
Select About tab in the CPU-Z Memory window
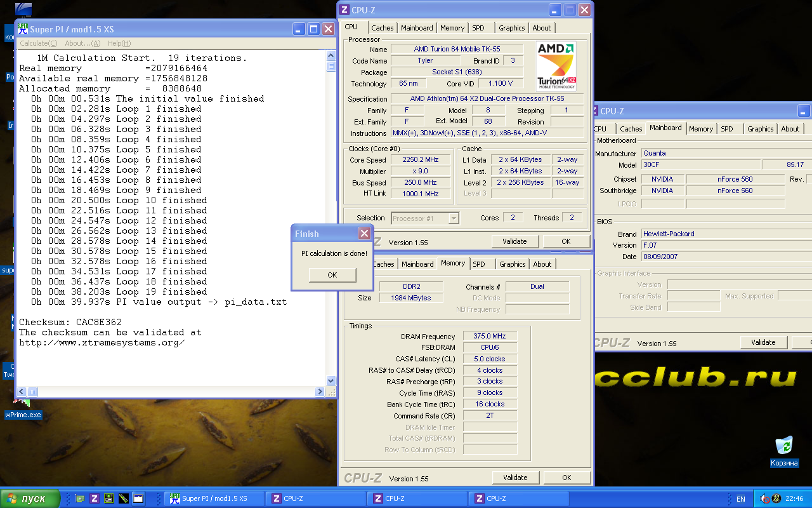coord(542,264)
